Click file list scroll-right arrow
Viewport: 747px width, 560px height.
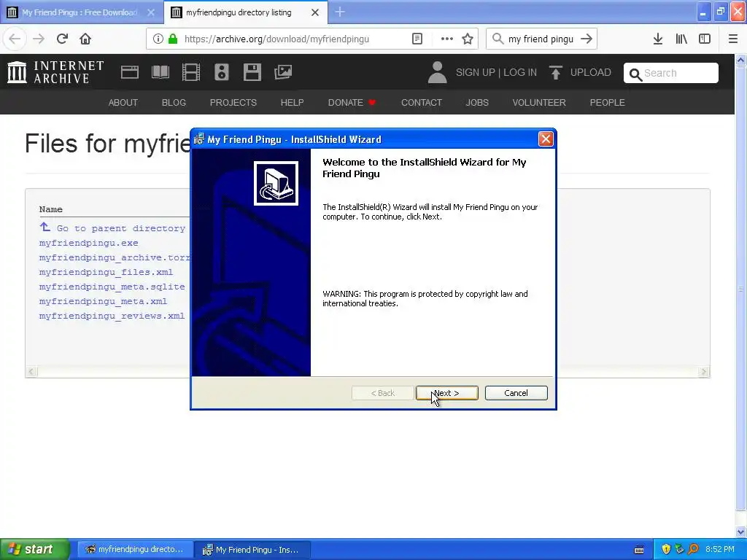point(704,371)
